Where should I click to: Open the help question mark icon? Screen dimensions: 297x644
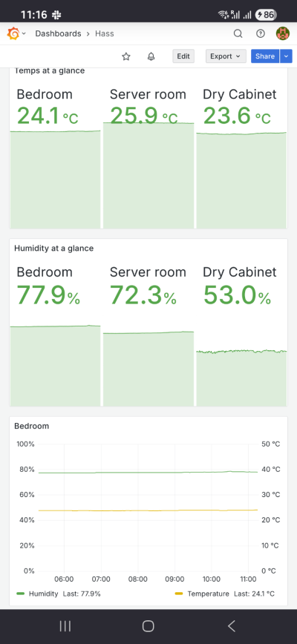click(x=261, y=33)
